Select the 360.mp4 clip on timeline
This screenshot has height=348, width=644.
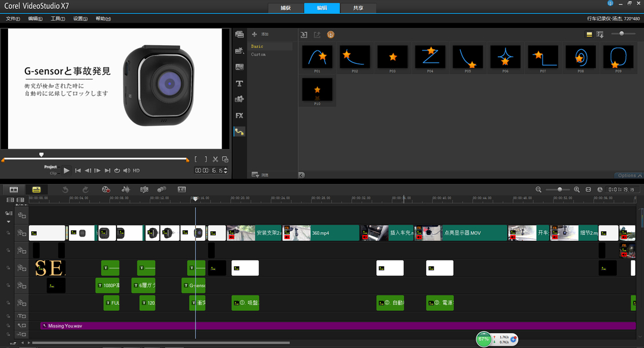(321, 233)
